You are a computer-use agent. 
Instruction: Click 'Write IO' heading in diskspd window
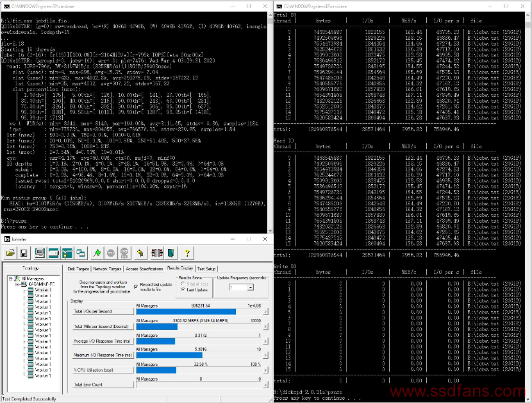click(285, 266)
